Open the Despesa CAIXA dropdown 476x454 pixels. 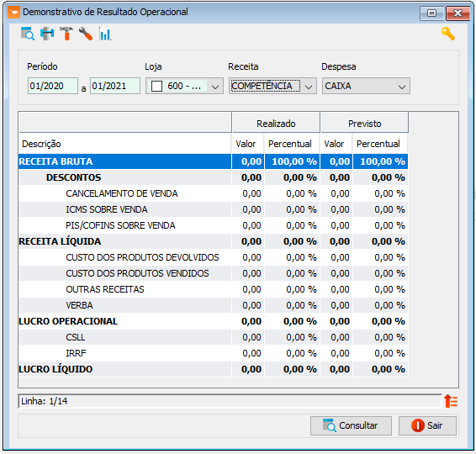pyautogui.click(x=366, y=86)
